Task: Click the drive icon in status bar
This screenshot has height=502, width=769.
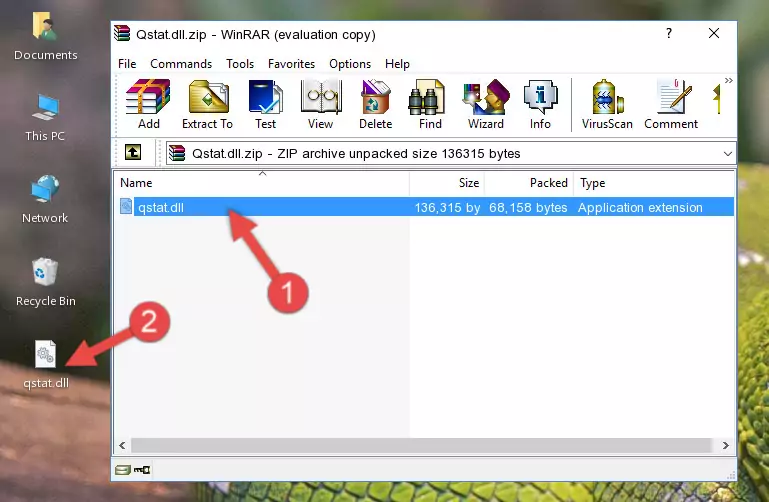Action: coord(122,470)
